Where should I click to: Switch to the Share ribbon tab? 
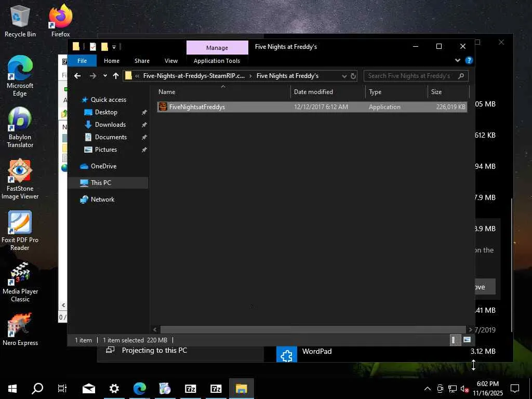[x=142, y=61]
